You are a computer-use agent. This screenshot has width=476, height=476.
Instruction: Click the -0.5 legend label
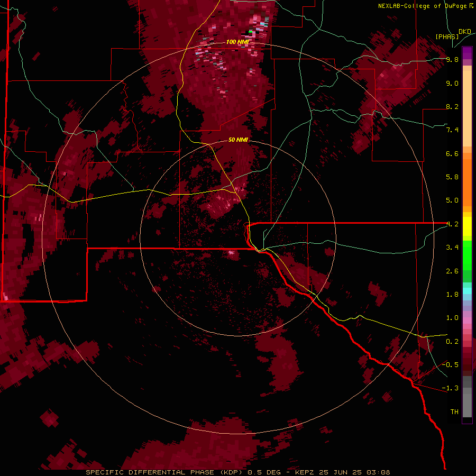pos(450,365)
